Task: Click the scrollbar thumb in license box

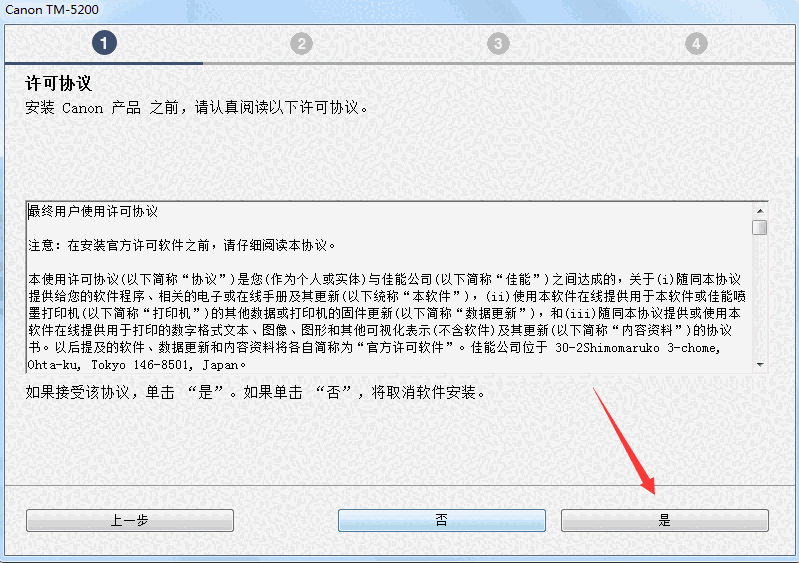Action: pos(760,227)
